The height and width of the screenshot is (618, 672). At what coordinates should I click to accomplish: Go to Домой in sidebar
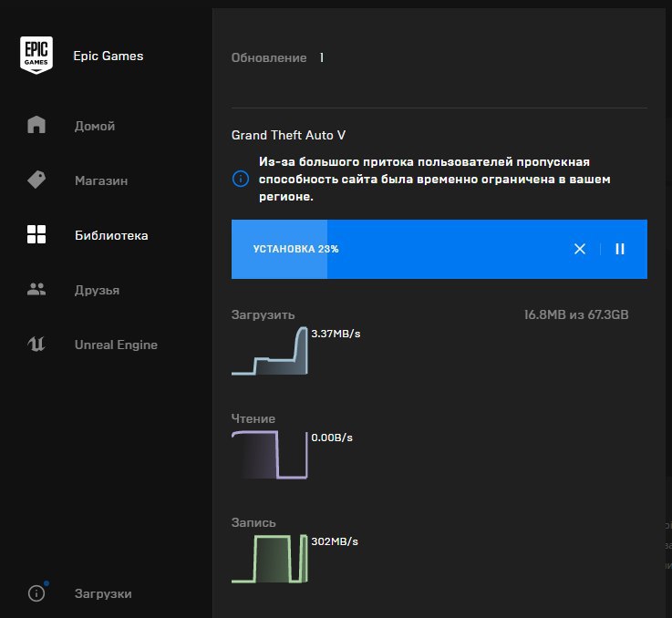[95, 126]
